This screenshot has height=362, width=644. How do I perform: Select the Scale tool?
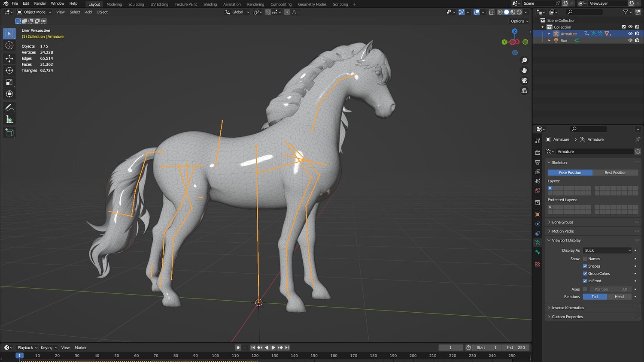click(x=9, y=82)
